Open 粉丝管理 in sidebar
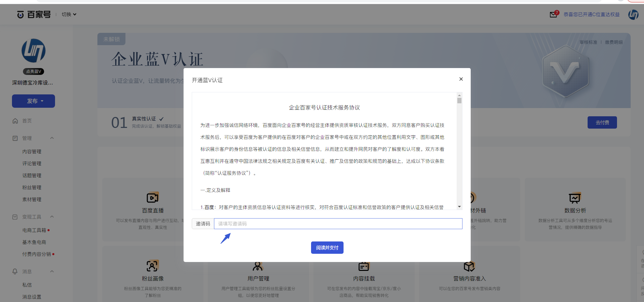 [32, 187]
